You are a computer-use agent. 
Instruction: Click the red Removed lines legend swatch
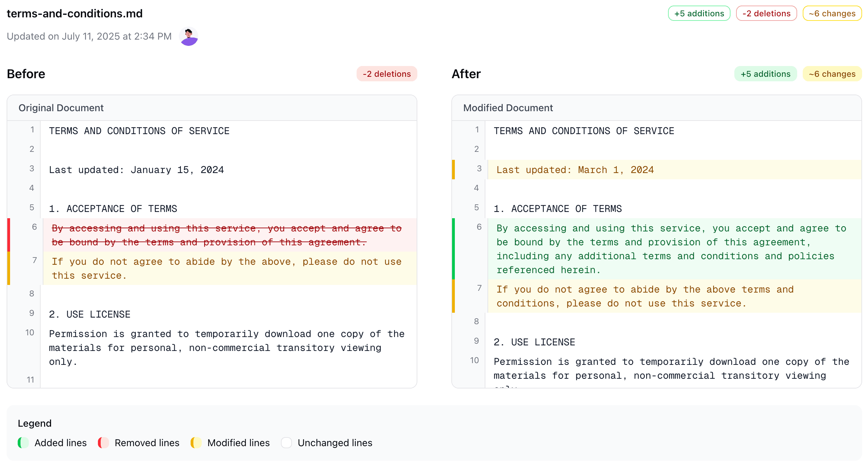tap(103, 443)
